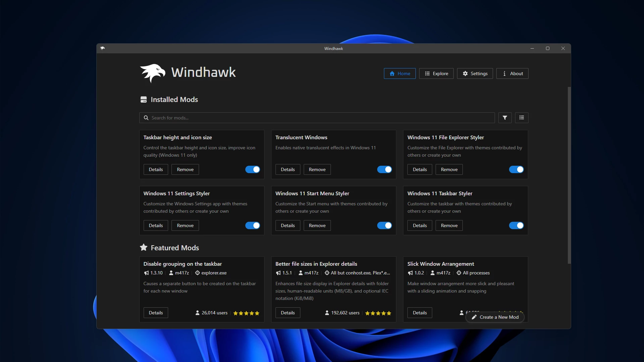Click Create a New Mod button

point(495,317)
